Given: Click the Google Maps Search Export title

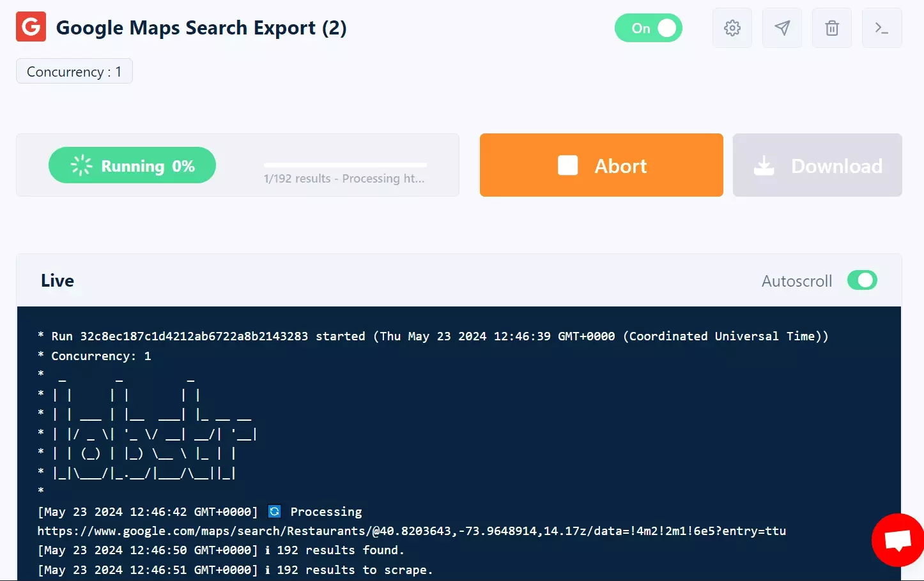Looking at the screenshot, I should click(201, 28).
